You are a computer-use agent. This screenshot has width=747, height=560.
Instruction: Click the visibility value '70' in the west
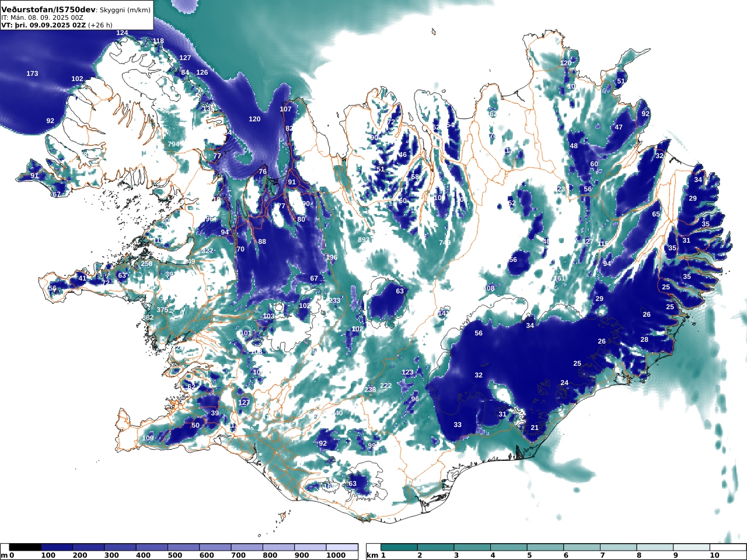240,249
